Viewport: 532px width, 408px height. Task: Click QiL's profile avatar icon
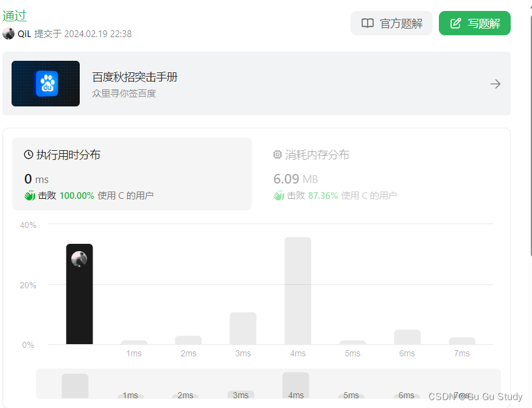pyautogui.click(x=9, y=35)
